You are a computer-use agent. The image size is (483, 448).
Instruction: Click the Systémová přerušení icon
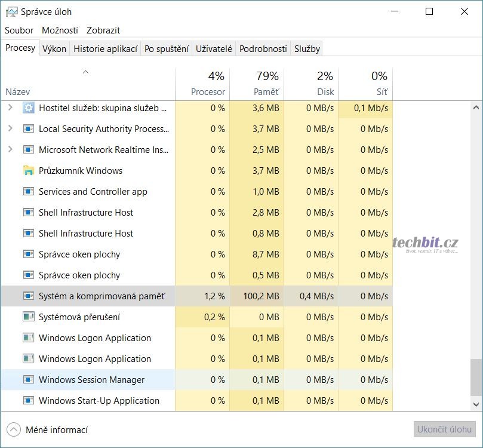pos(29,317)
